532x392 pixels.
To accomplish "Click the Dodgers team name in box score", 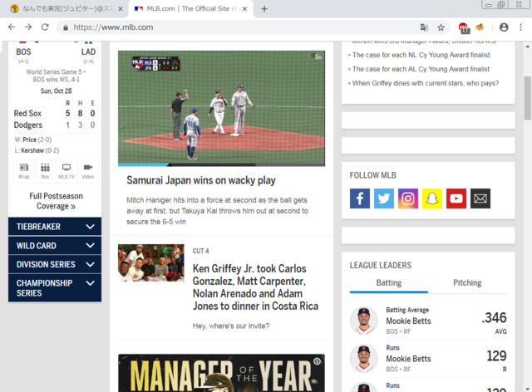I will pos(27,125).
